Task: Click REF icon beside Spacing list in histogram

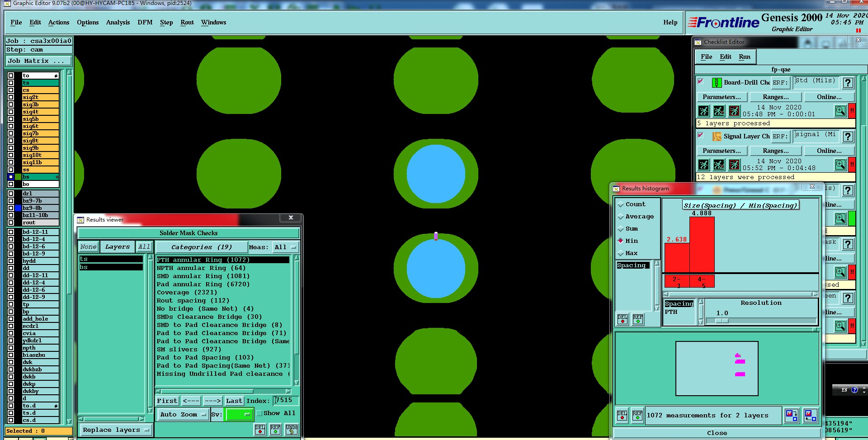Action: (x=638, y=319)
